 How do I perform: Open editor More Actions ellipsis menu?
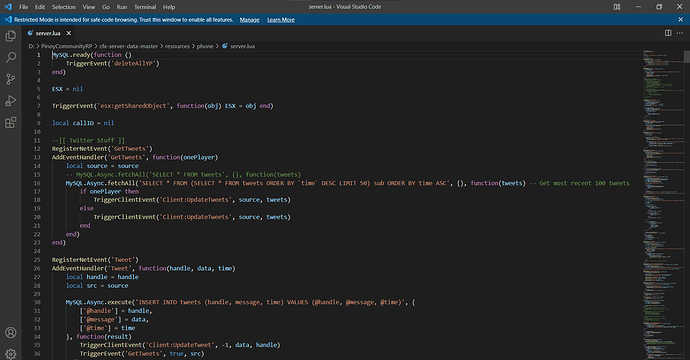click(680, 33)
